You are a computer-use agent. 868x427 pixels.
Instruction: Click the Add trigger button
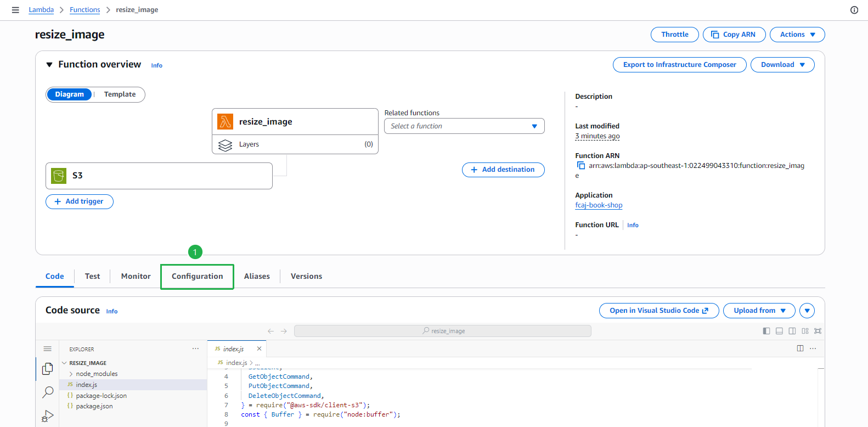coord(80,201)
